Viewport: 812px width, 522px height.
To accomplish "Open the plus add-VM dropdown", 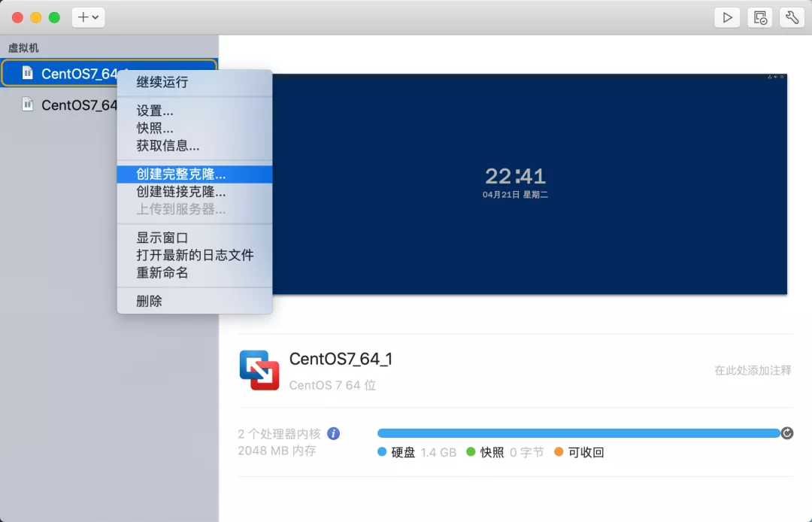I will point(88,17).
